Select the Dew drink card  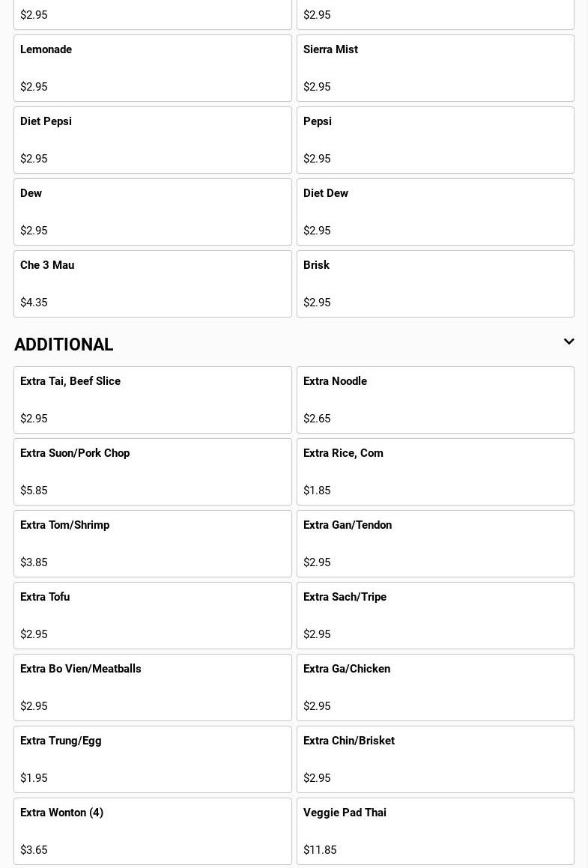tap(152, 212)
